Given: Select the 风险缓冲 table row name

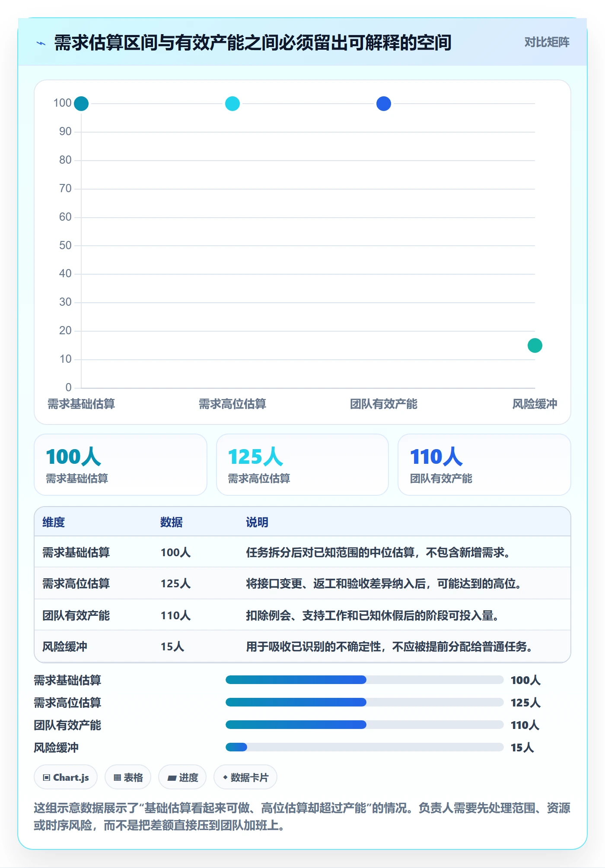Looking at the screenshot, I should tap(65, 646).
